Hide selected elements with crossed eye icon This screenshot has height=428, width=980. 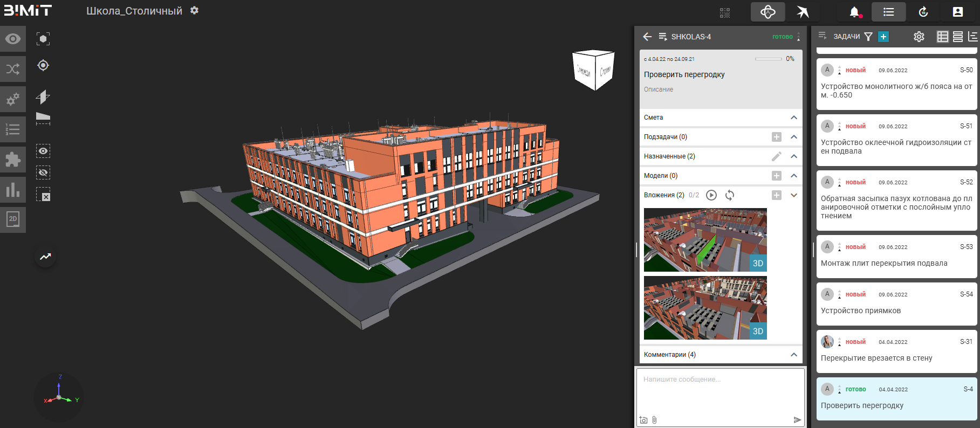click(43, 172)
